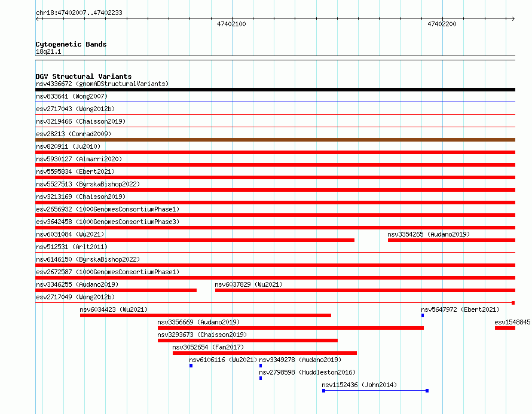
Task: Select the red nsv3346255 variant bar
Action: (x=116, y=290)
